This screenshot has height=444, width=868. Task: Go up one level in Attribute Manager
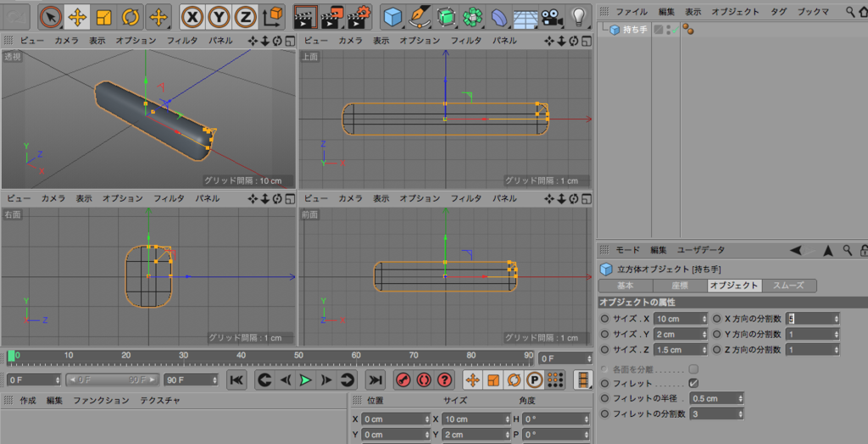tap(828, 250)
